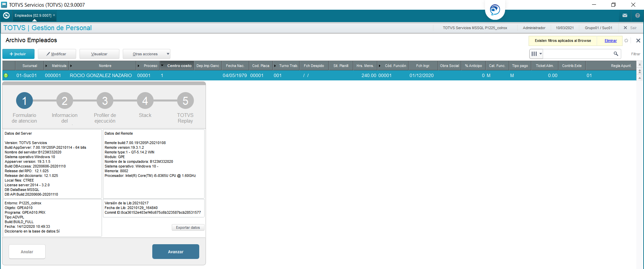Screen dimensions: 644x269
Task: Click the Avanzar button
Action: coord(176,252)
